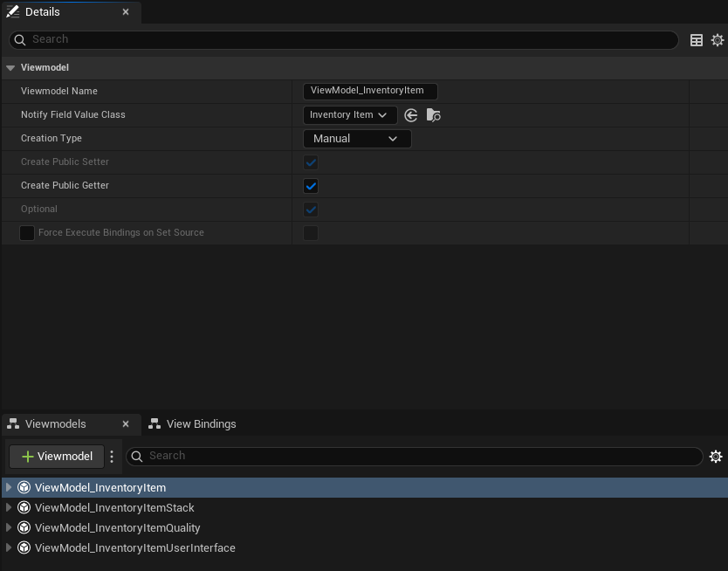Collapse the Viewmodel category in Details
The height and width of the screenshot is (571, 728).
[10, 67]
